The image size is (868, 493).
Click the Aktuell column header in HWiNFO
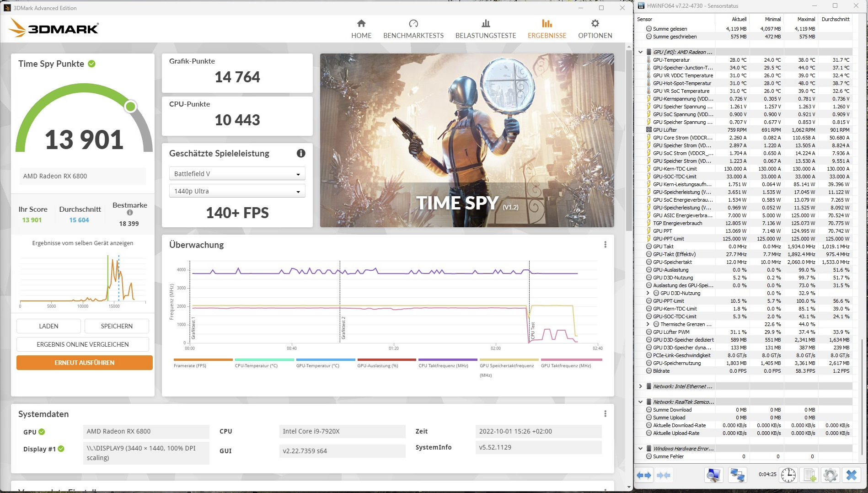coord(732,19)
